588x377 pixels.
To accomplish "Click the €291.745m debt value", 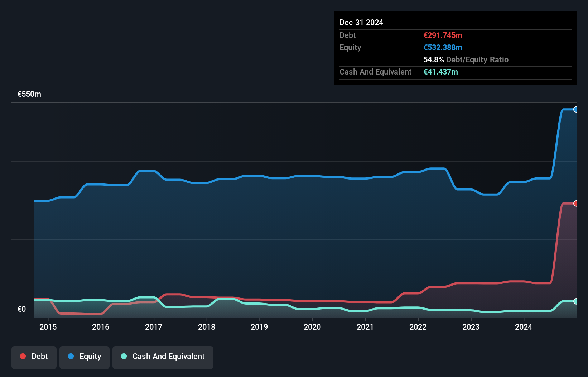I will click(443, 35).
